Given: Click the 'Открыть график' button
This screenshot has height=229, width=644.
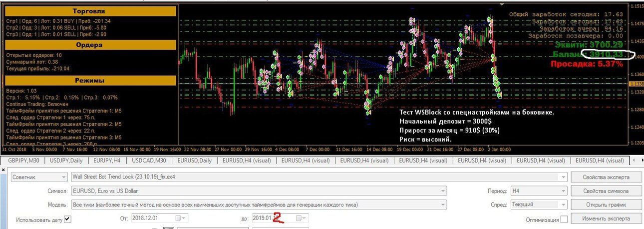Looking at the screenshot, I should point(606,205).
